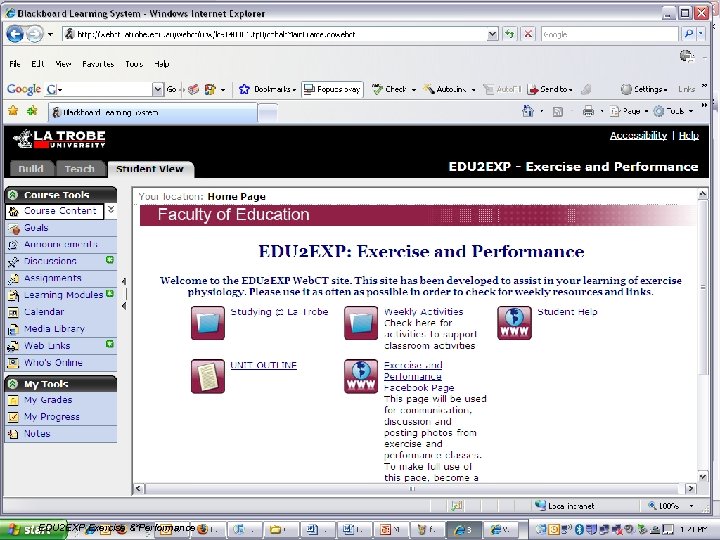Image resolution: width=720 pixels, height=540 pixels.
Task: Click the Go button in Google toolbar
Action: 171,89
